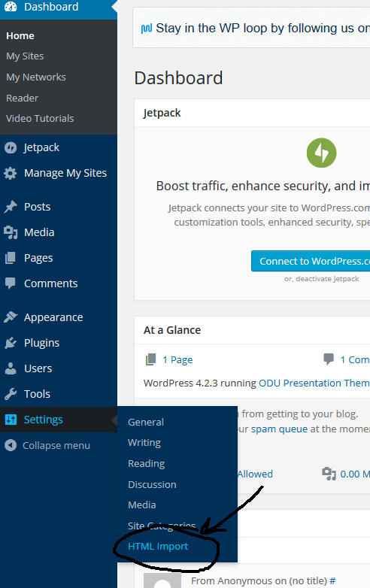The width and height of the screenshot is (370, 588).
Task: Open the Appearance menu
Action: (x=53, y=317)
